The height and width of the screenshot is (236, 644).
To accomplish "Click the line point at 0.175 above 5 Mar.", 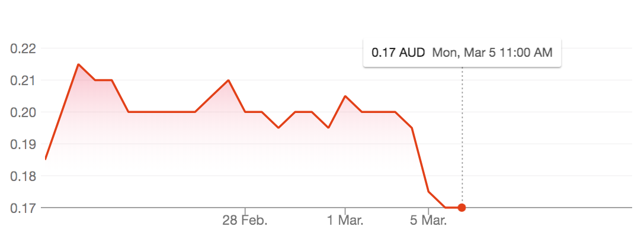I will tap(428, 191).
